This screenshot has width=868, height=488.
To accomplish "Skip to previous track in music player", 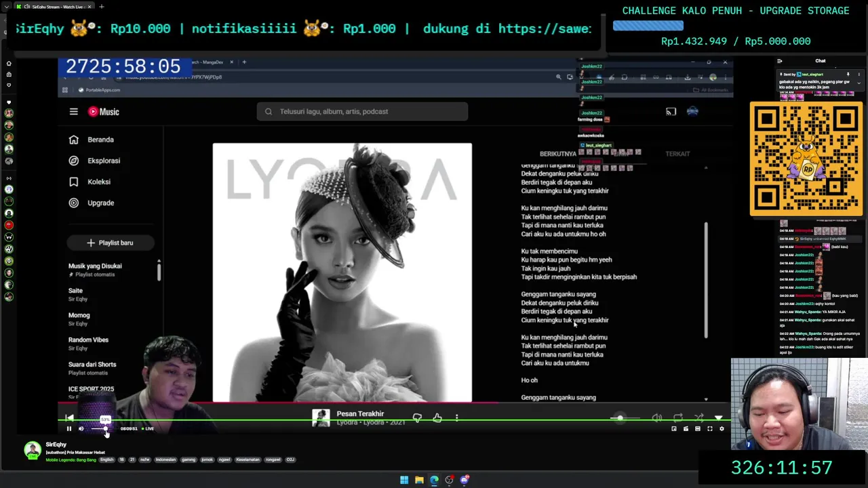I will (70, 418).
